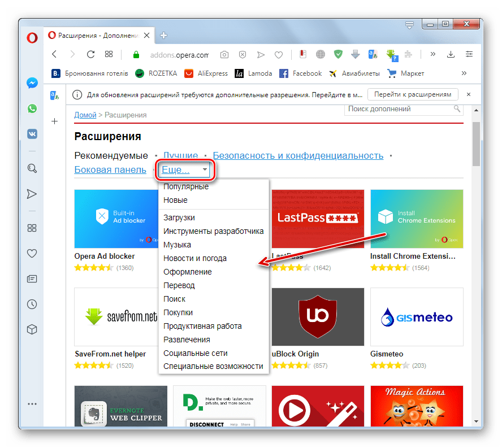
Task: Open the downloads panel icon
Action: tap(451, 54)
